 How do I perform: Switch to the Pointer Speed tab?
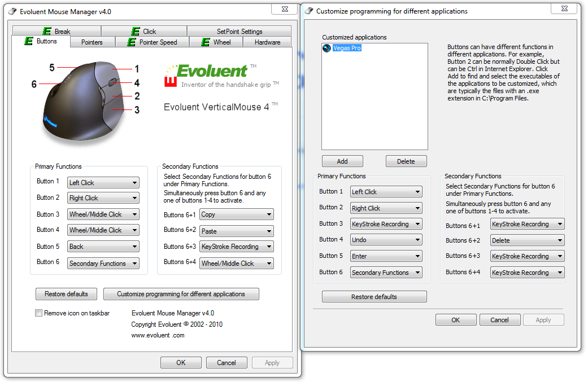[x=152, y=42]
